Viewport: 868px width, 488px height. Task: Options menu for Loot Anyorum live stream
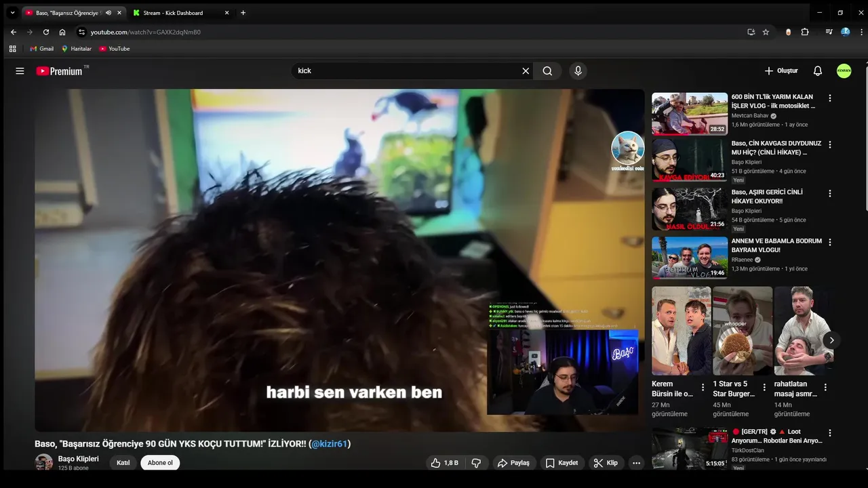click(829, 433)
